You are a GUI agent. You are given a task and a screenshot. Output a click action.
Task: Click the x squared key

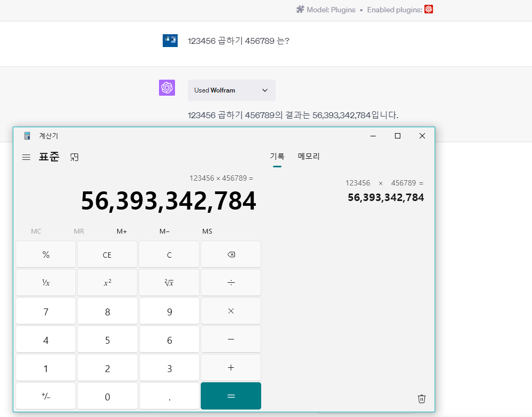107,283
